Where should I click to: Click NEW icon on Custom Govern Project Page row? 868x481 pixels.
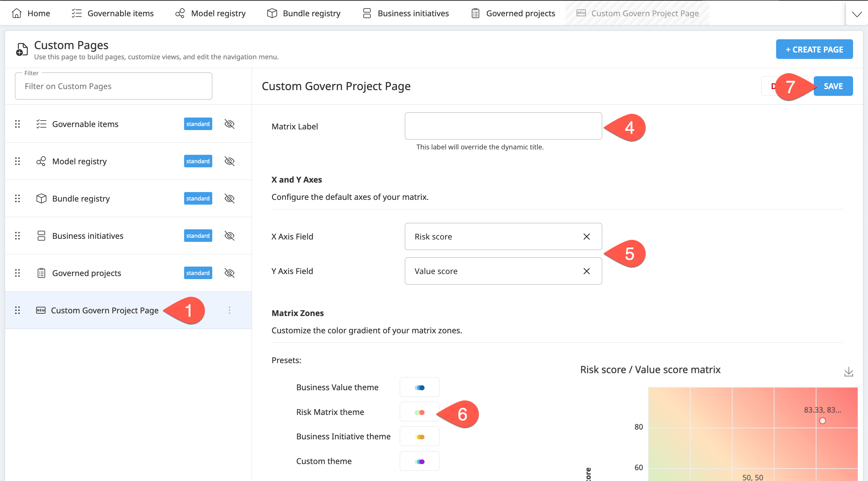point(41,310)
